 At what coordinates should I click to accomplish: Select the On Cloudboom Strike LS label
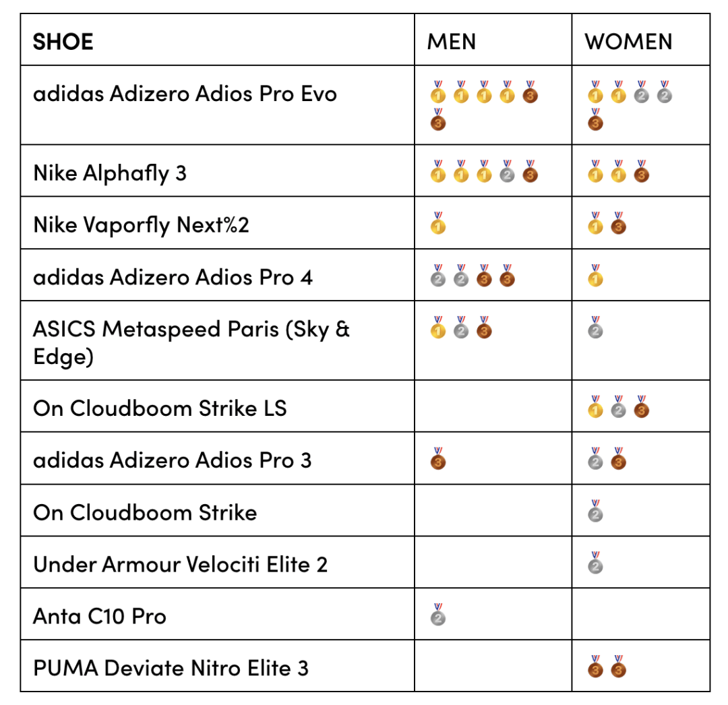[x=160, y=408]
